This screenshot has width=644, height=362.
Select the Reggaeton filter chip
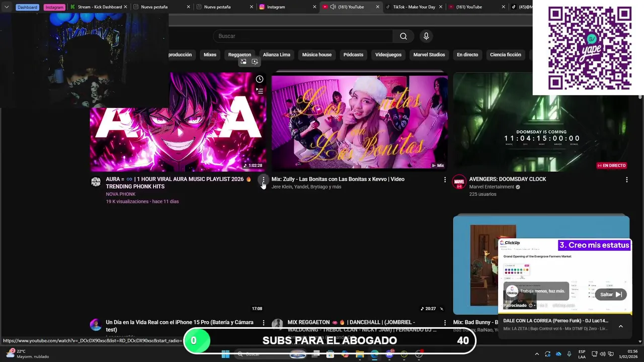pos(239,55)
